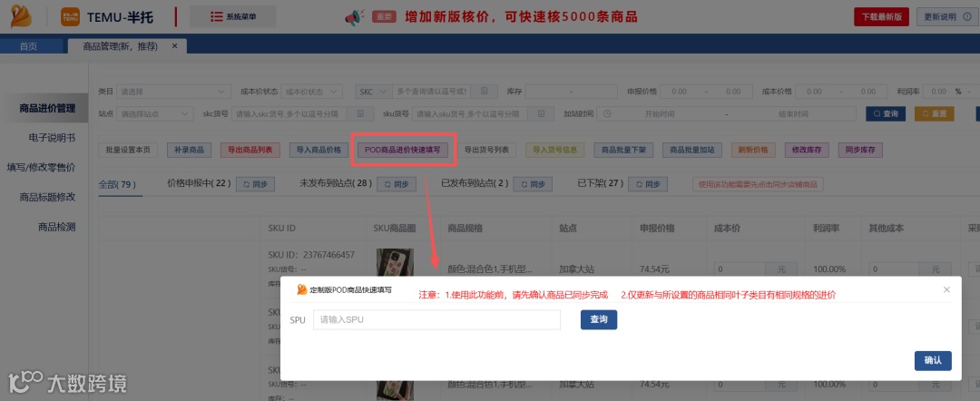Click the swan app logo icon

(x=21, y=17)
